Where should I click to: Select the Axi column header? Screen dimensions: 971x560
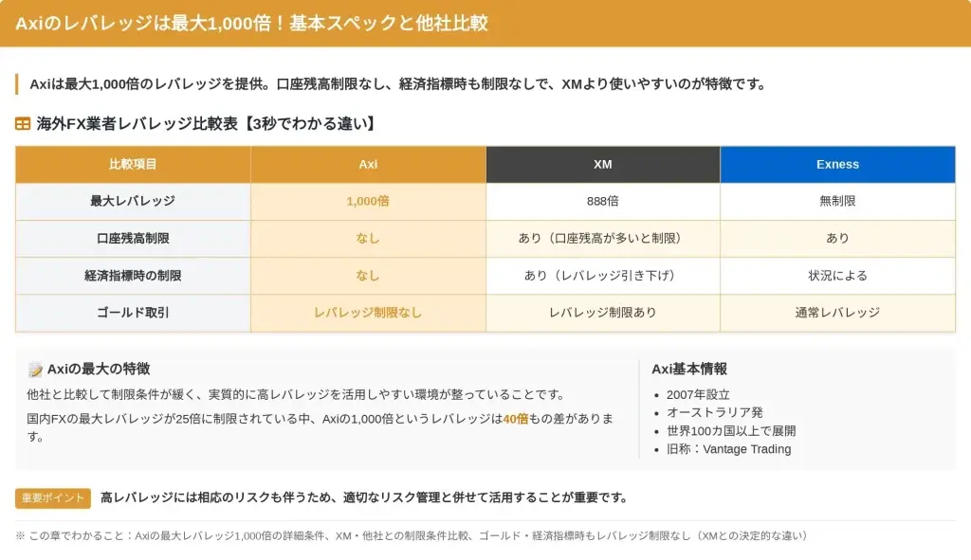tap(368, 164)
